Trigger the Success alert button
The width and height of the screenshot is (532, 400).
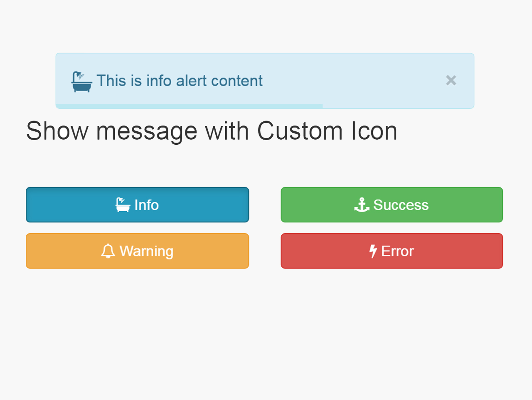(x=392, y=205)
